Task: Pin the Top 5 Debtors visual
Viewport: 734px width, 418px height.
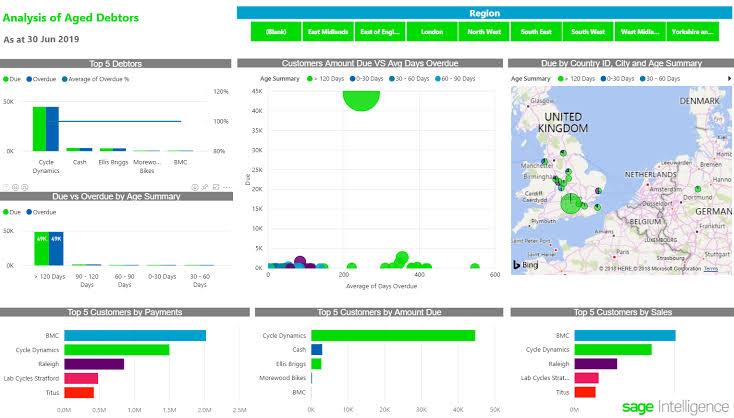Action: [x=205, y=187]
